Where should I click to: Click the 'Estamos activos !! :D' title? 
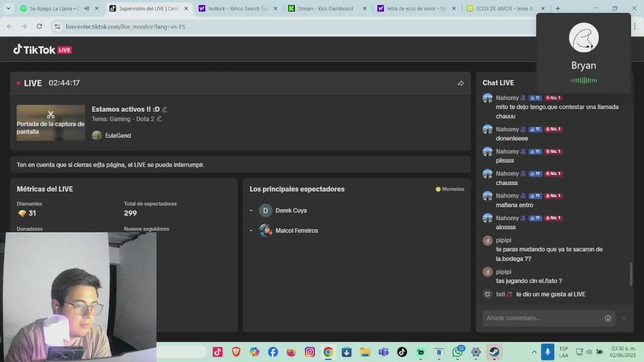coord(125,109)
